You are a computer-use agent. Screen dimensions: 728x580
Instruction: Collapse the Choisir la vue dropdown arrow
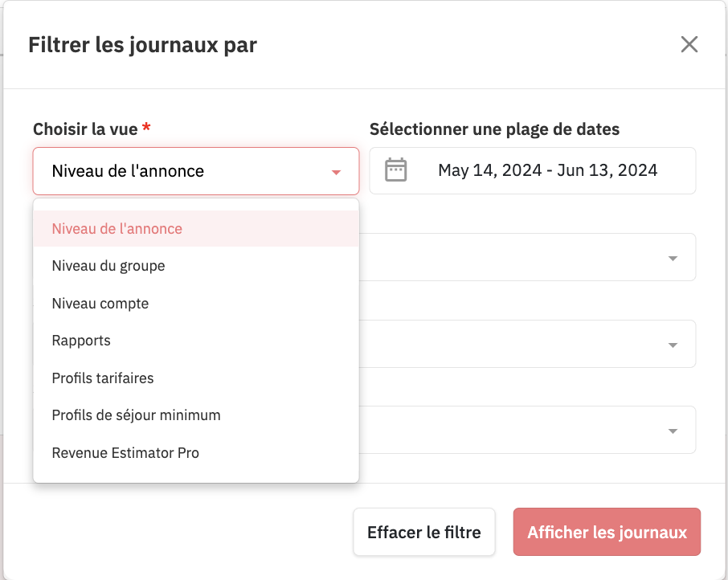click(x=336, y=172)
